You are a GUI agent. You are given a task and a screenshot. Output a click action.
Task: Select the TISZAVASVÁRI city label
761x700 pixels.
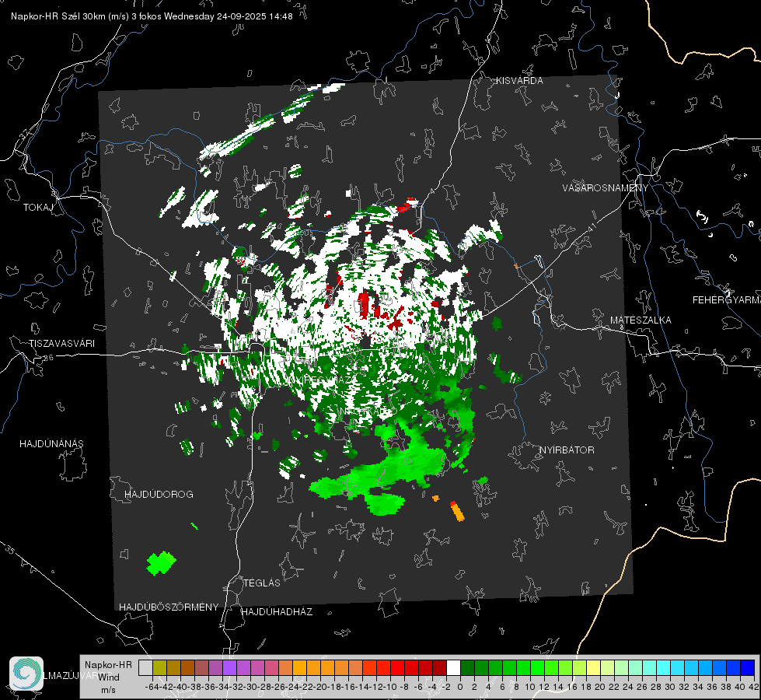click(x=61, y=344)
